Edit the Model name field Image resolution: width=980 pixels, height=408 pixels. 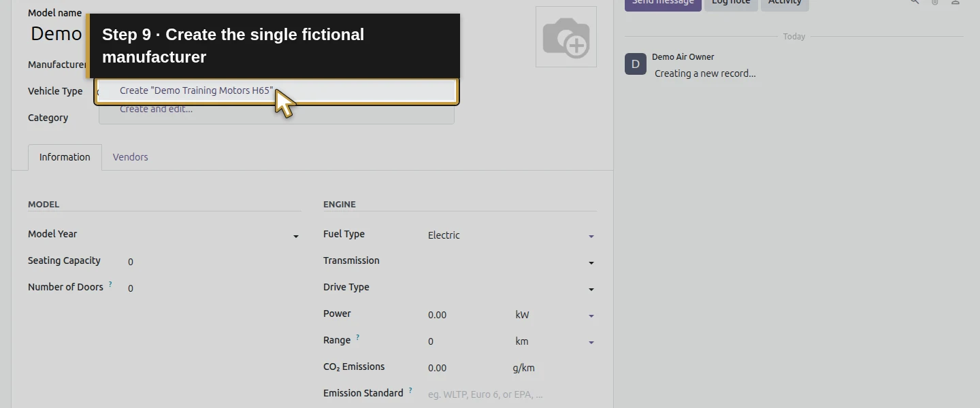(57, 33)
